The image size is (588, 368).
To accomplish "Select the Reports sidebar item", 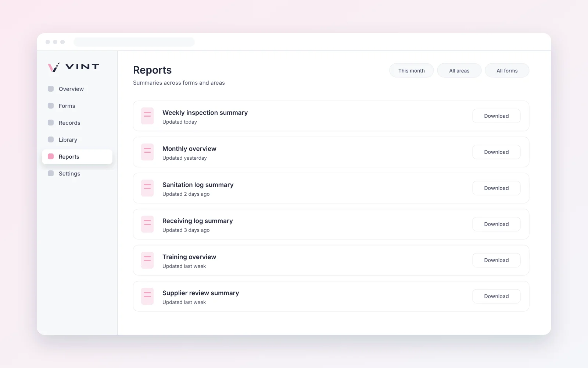I will (x=77, y=156).
